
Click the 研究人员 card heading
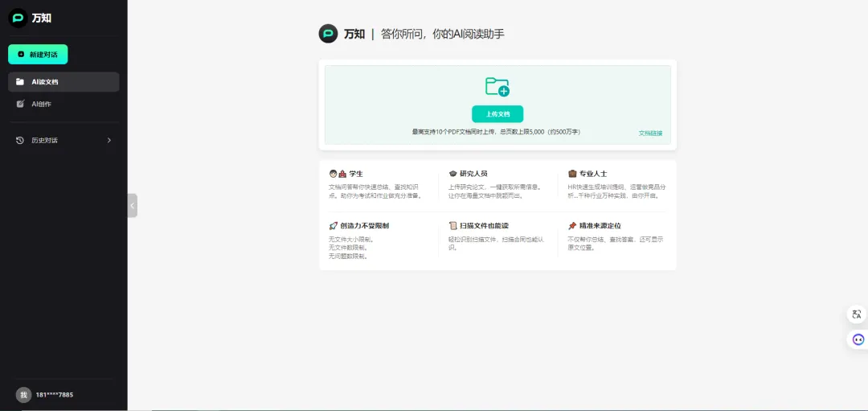click(x=473, y=174)
